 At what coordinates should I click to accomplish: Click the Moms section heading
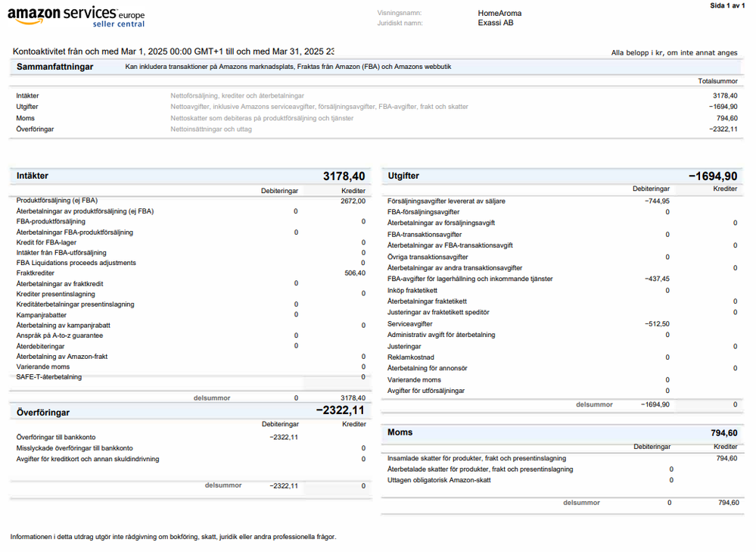(x=400, y=432)
